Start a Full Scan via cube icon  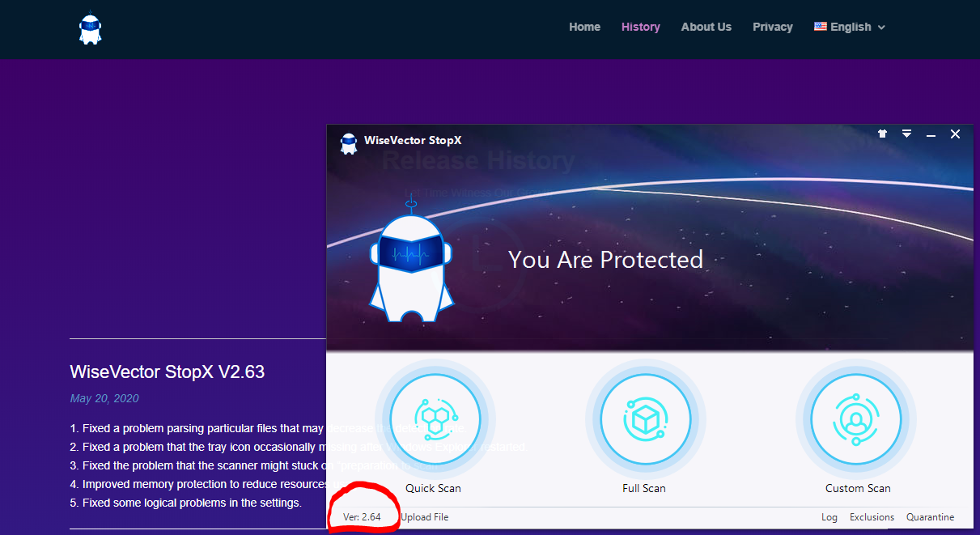[x=646, y=419]
